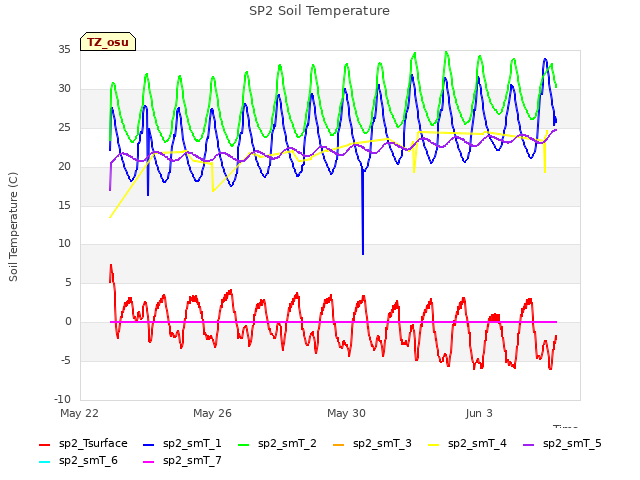Toggle the sp2_smT_7 legend entry
The height and width of the screenshot is (480, 640).
(x=182, y=461)
